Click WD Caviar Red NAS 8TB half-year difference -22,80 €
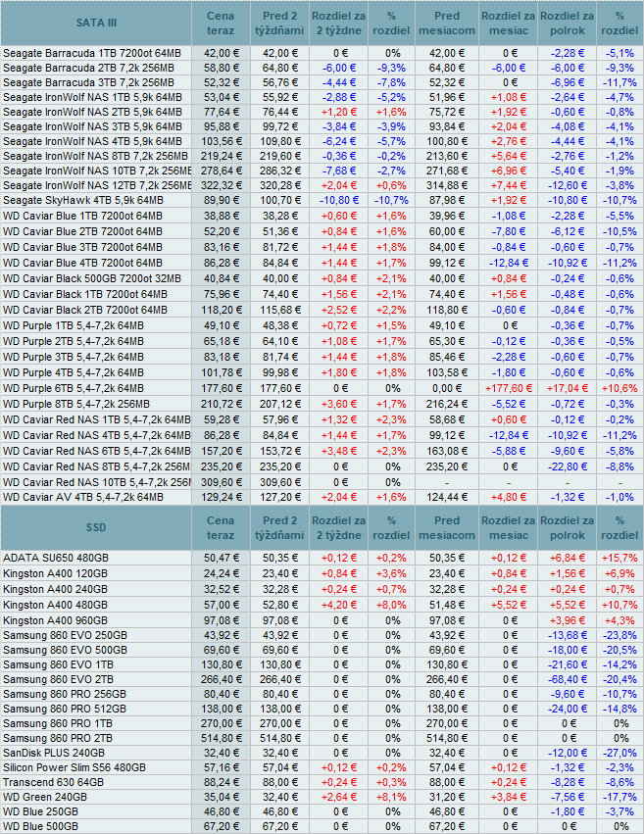644x834 pixels. (568, 467)
